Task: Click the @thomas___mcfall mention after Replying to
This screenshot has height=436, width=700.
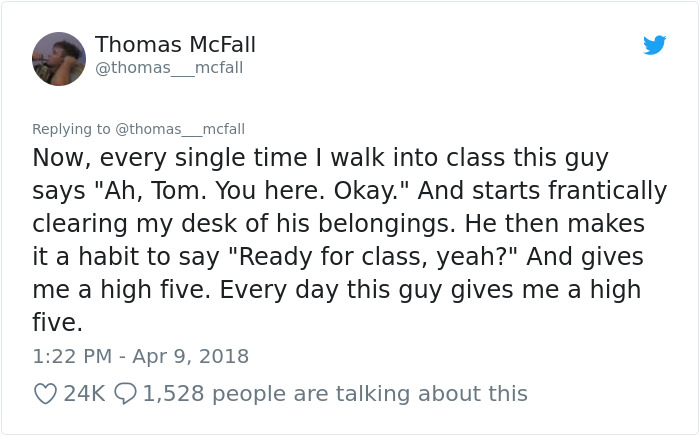Action: pos(180,129)
